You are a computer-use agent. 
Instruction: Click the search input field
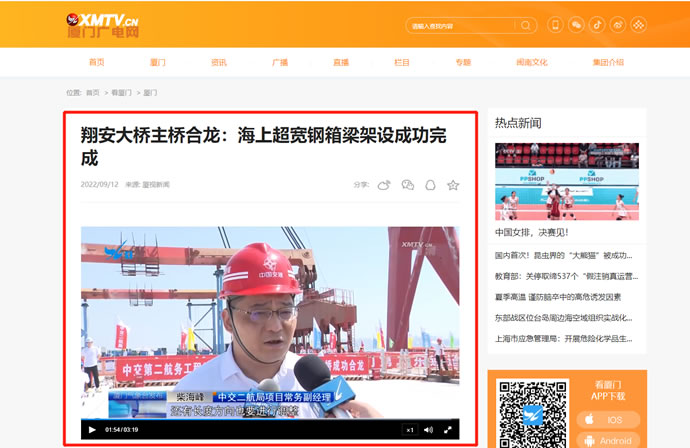click(462, 25)
